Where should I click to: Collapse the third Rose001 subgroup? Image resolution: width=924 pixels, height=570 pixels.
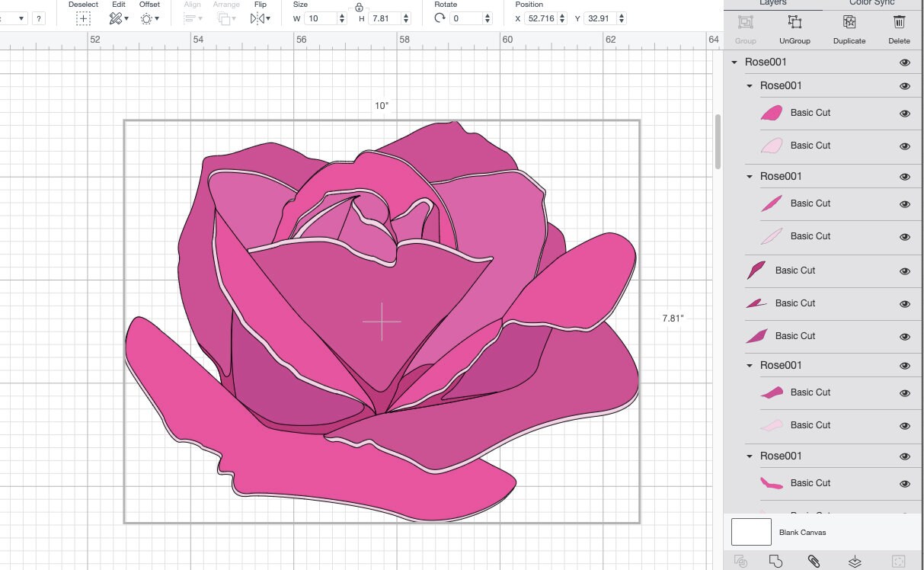click(749, 365)
